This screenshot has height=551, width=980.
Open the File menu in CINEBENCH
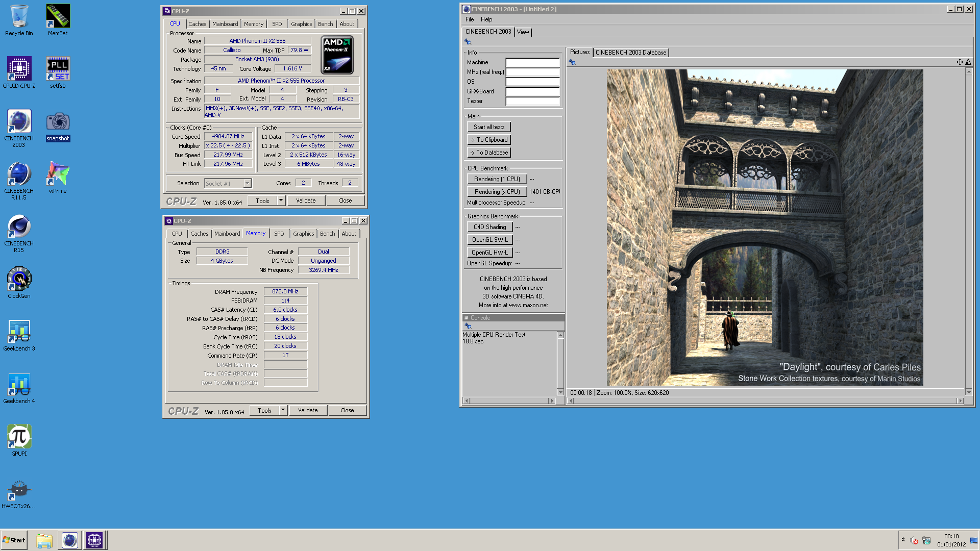pyautogui.click(x=470, y=19)
